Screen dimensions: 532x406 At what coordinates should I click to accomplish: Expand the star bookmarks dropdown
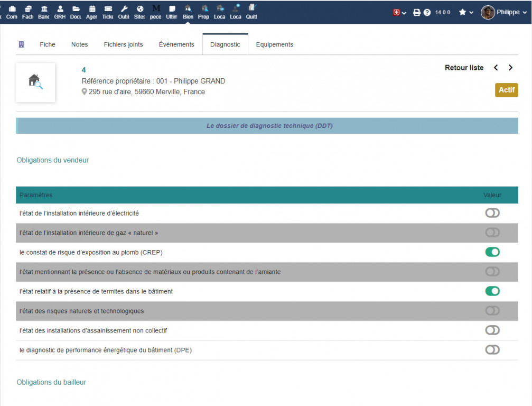tap(465, 12)
